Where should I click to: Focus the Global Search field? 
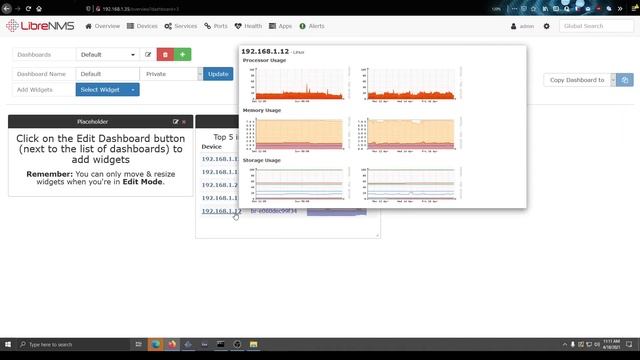tap(596, 26)
